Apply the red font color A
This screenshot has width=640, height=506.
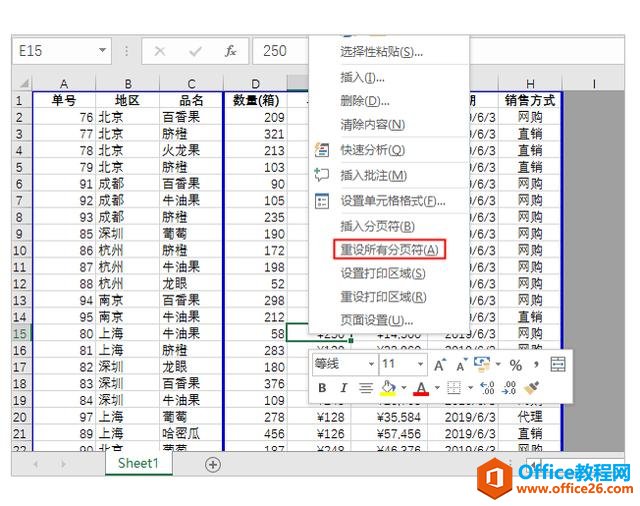tap(421, 388)
